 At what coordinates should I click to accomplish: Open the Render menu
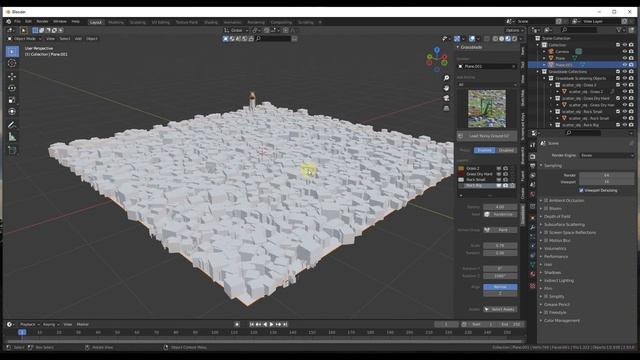pos(42,22)
